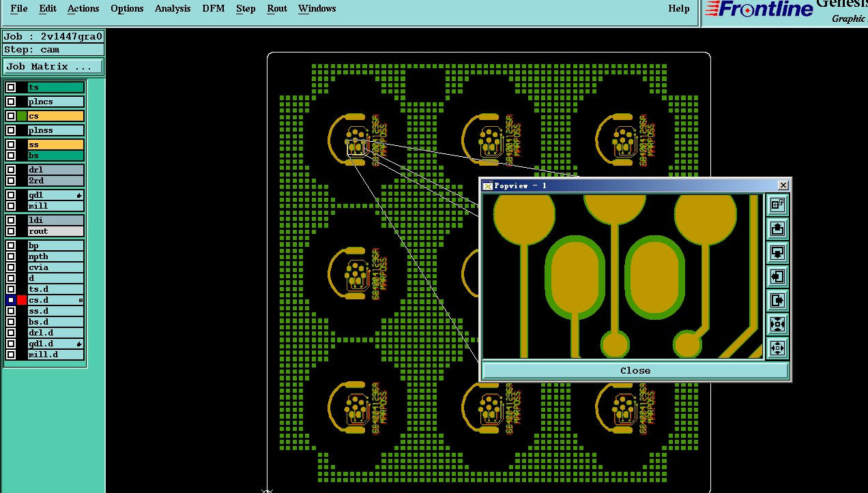Open the File menu
868x493 pixels.
pos(19,9)
